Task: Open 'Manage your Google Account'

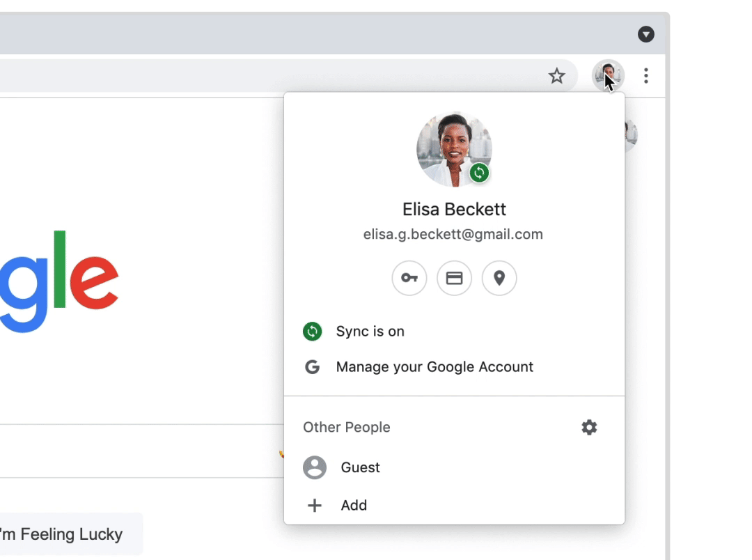Action: pyautogui.click(x=434, y=367)
